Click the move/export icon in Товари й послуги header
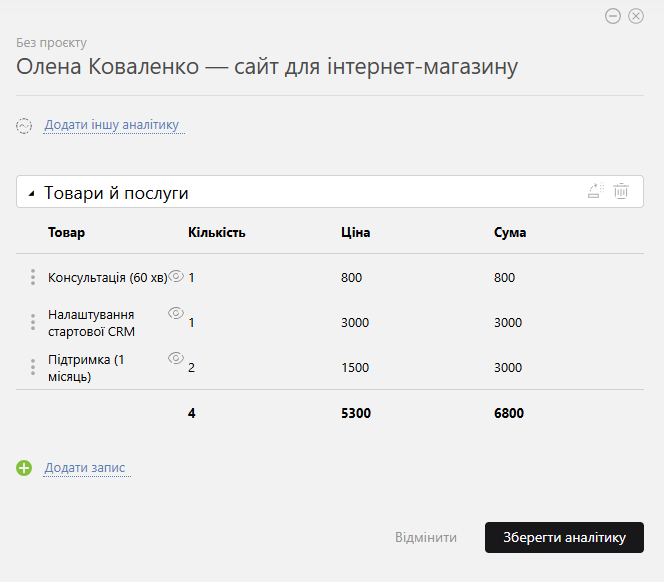Image resolution: width=664 pixels, height=582 pixels. point(596,191)
